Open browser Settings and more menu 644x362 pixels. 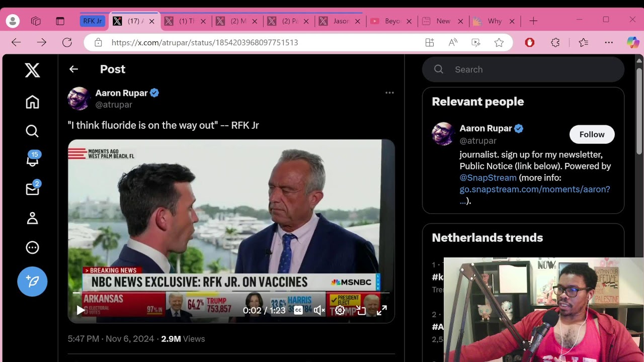tap(609, 43)
